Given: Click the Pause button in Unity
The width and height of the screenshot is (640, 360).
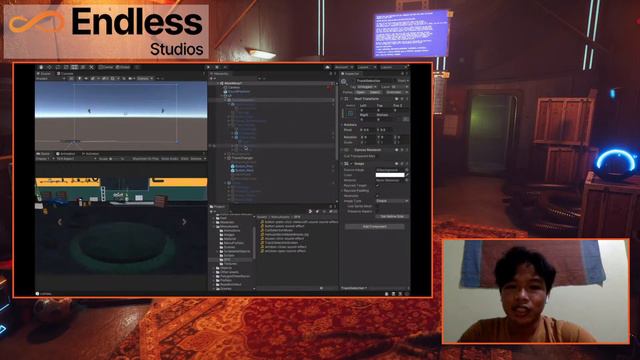Looking at the screenshot, I should pos(217,67).
